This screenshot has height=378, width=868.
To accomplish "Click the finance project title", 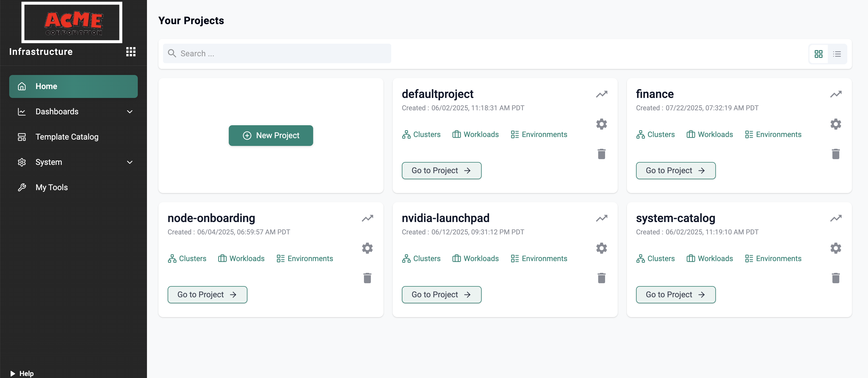I will pyautogui.click(x=655, y=94).
